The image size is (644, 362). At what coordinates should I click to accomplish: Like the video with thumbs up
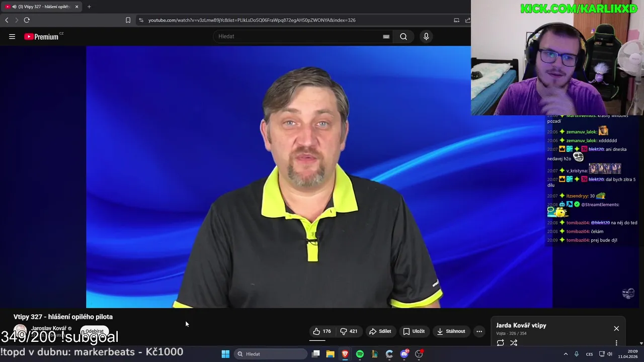(322, 331)
